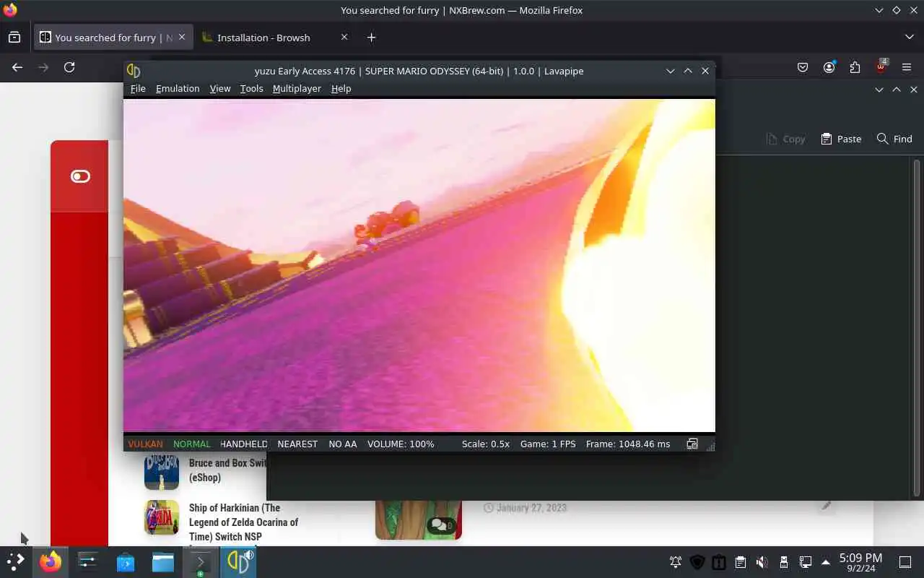The width and height of the screenshot is (924, 578).
Task: Reload the current Firefox page
Action: pyautogui.click(x=69, y=67)
